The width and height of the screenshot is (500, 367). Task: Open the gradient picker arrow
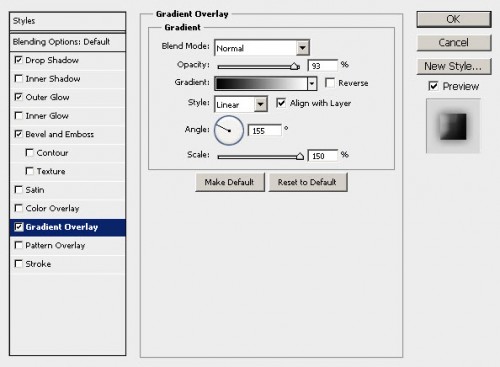click(312, 83)
